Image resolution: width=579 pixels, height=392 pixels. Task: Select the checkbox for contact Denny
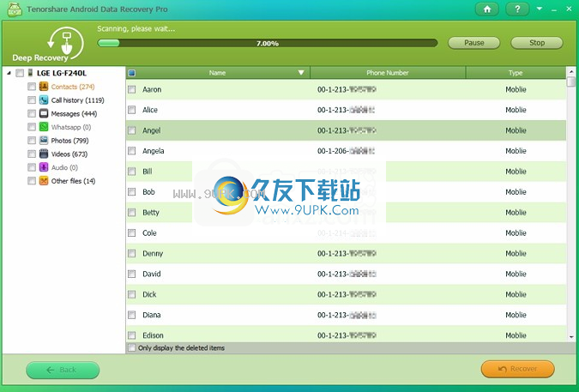click(x=132, y=253)
